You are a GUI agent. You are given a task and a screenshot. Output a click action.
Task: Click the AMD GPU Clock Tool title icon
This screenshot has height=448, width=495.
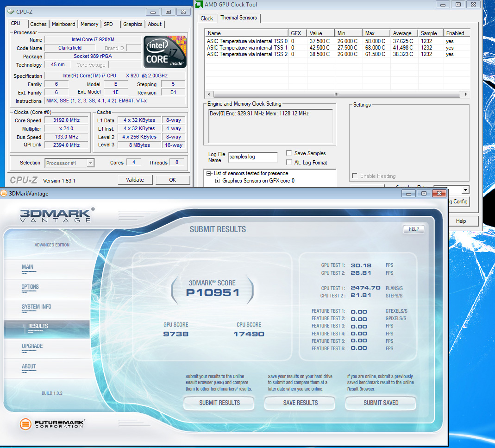199,5
